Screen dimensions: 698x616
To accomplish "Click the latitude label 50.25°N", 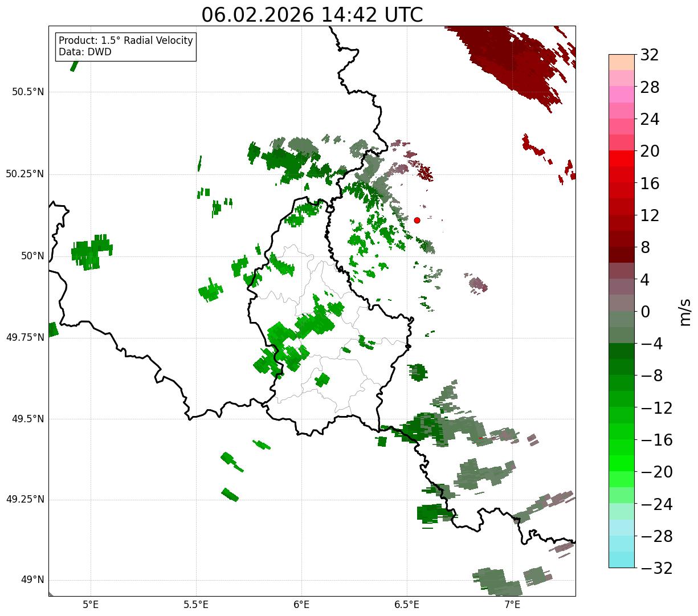I will [25, 174].
